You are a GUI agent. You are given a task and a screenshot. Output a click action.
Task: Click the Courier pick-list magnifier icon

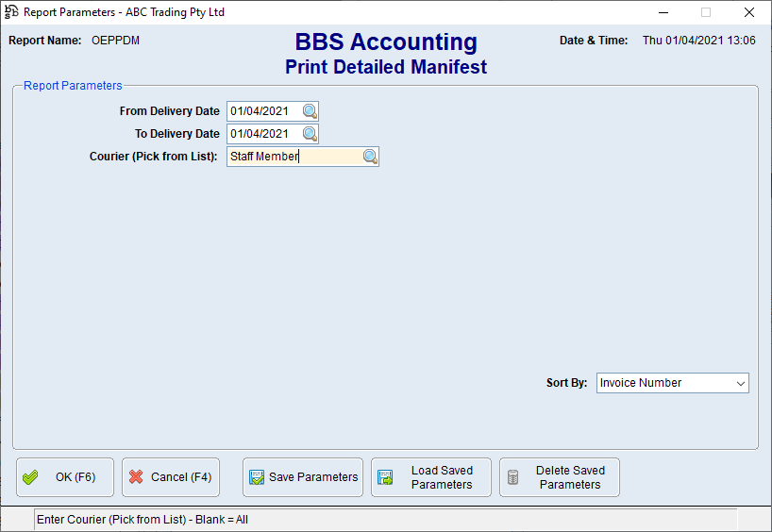point(370,157)
